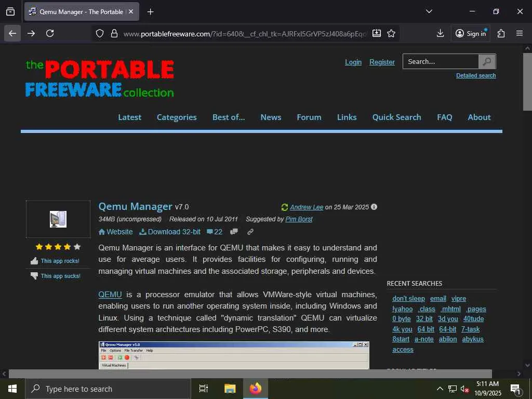Go to Forum section
The width and height of the screenshot is (532, 399).
[309, 117]
